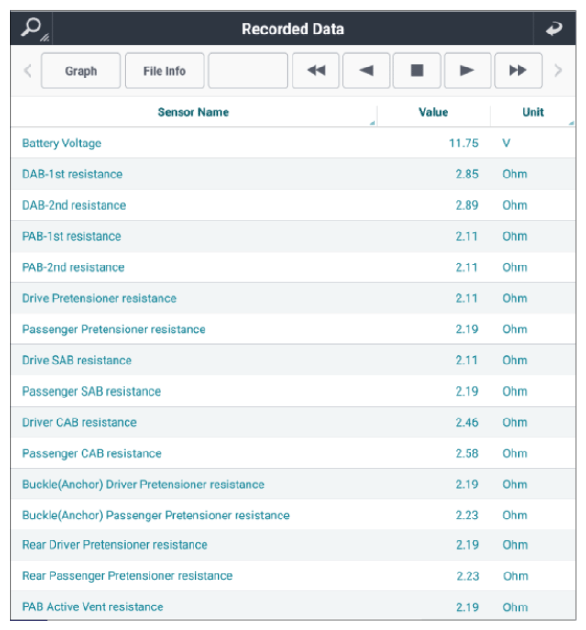
Task: Step backward with the left triangle button
Action: click(366, 70)
